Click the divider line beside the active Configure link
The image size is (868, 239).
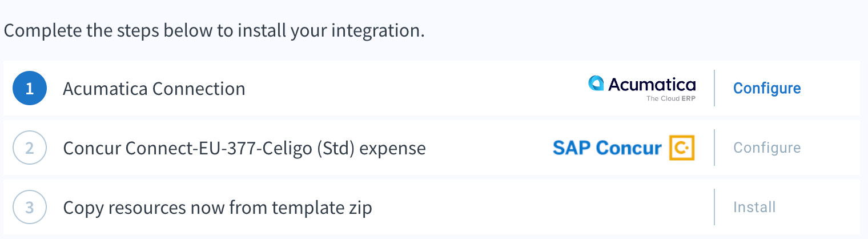714,88
